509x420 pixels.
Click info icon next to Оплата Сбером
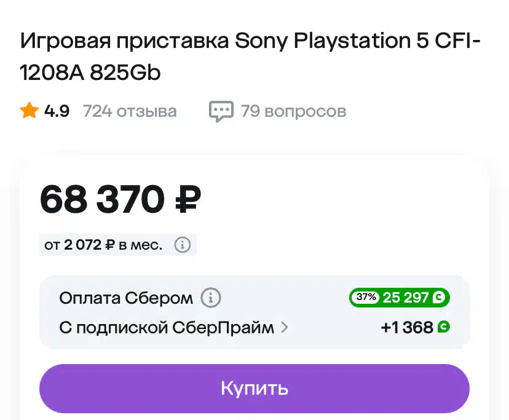click(x=211, y=298)
